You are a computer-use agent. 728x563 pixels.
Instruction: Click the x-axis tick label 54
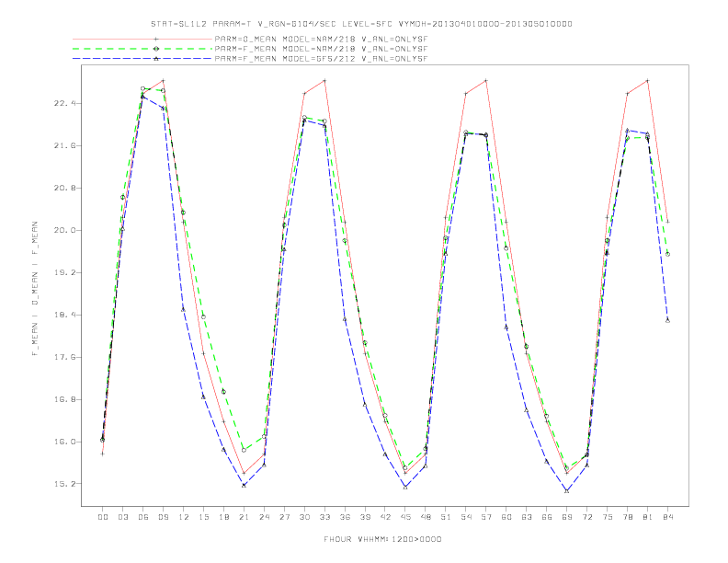tap(466, 517)
